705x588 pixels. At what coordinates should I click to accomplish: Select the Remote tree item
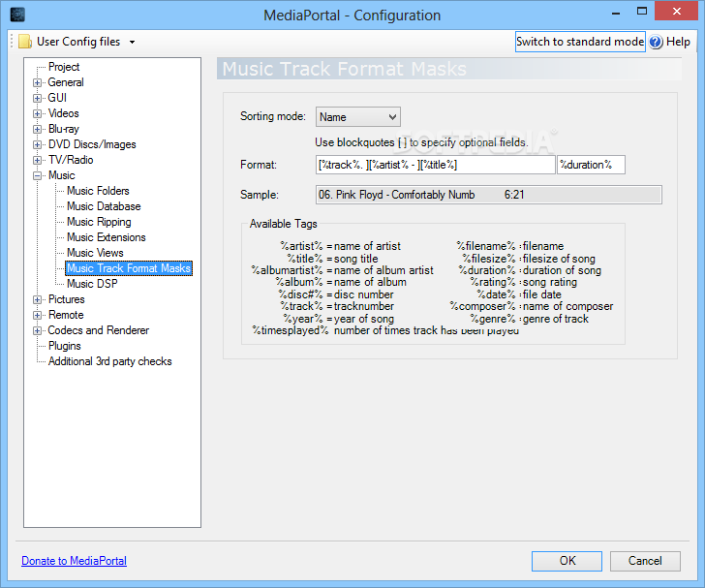(x=66, y=315)
